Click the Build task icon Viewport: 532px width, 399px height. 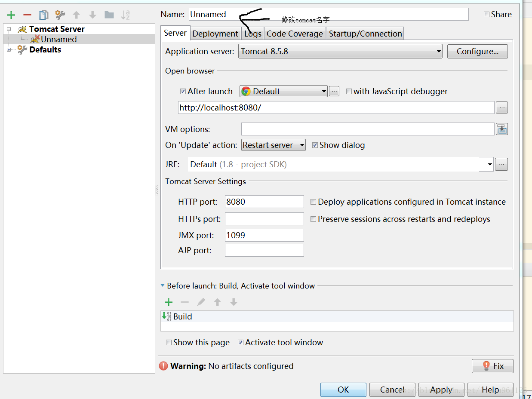tap(166, 316)
